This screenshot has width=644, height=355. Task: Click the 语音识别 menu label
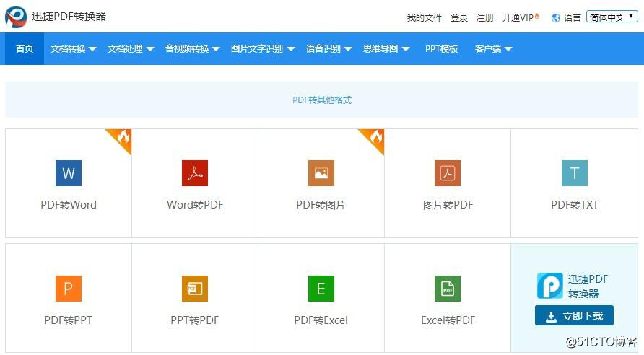[323, 49]
